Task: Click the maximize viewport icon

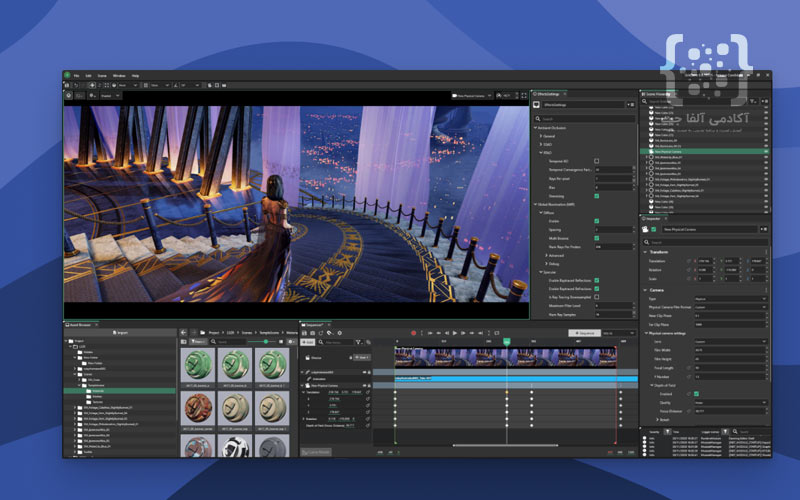Action: 524,95
